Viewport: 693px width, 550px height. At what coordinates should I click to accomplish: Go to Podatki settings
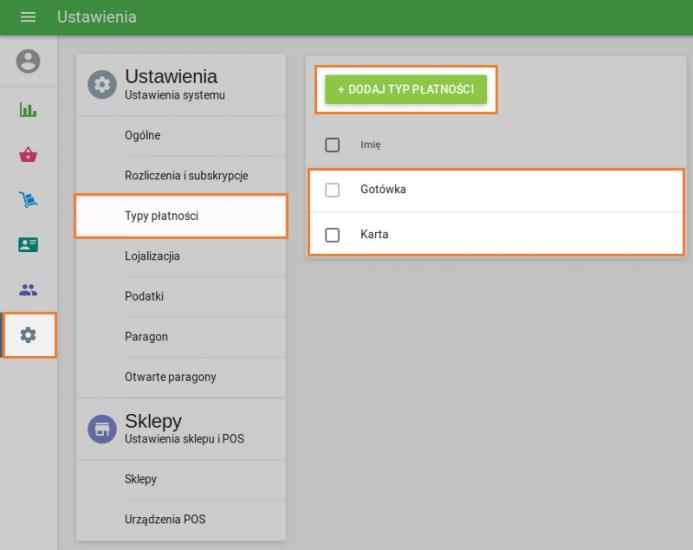tap(145, 296)
